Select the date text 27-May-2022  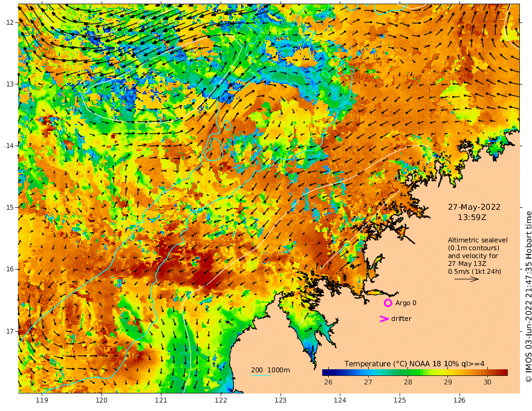pyautogui.click(x=474, y=207)
